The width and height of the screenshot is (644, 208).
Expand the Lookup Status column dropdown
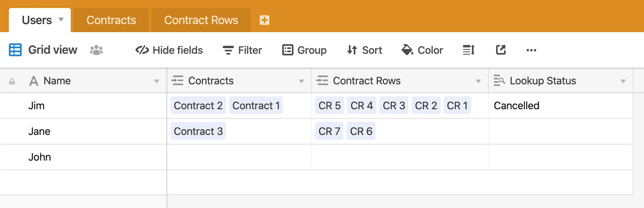click(623, 81)
